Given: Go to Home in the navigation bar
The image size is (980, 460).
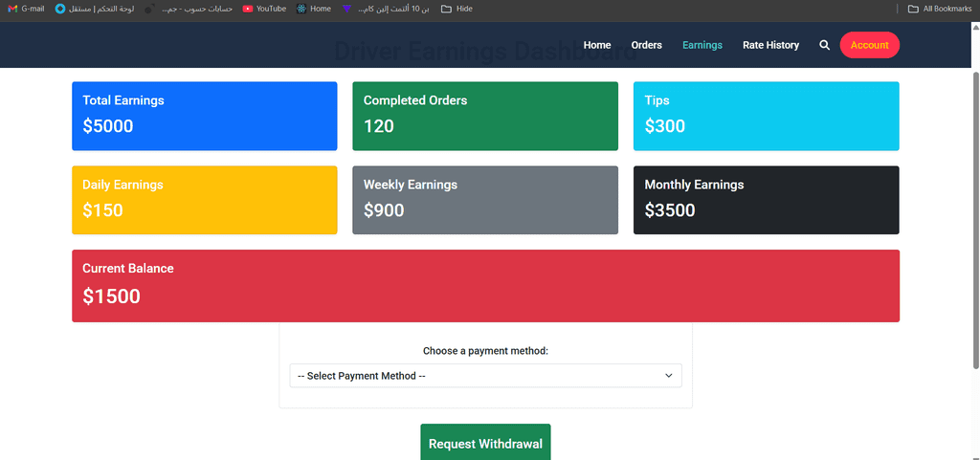Looking at the screenshot, I should pyautogui.click(x=597, y=45).
